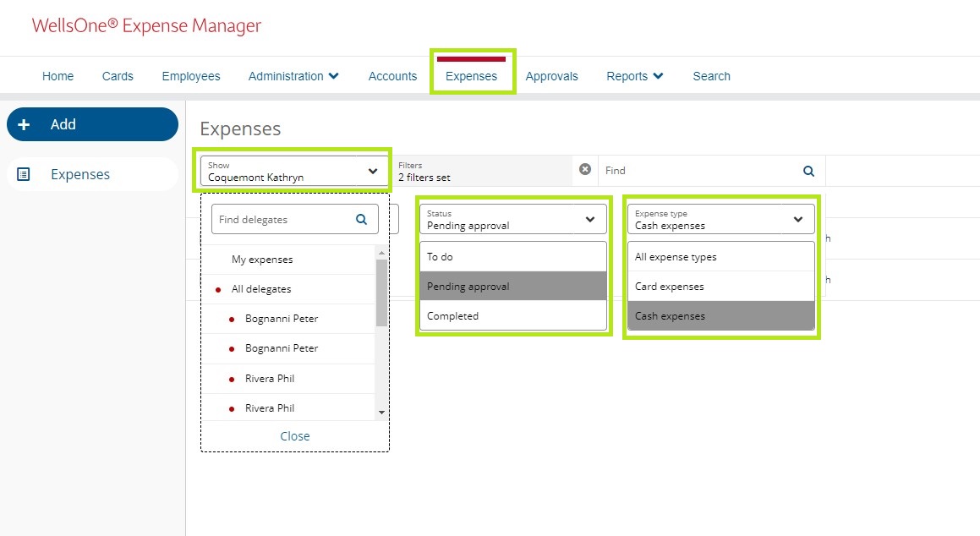
Task: Click the magnifier icon in Find box
Action: [808, 171]
